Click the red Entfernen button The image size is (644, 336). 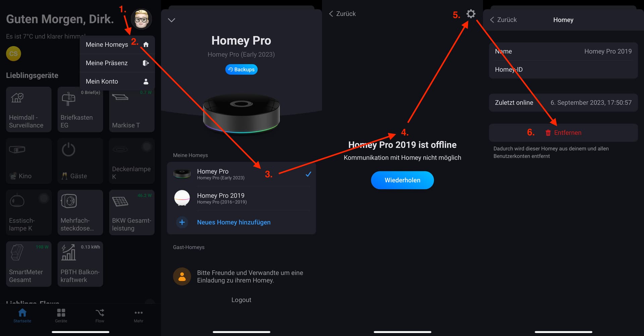point(563,133)
